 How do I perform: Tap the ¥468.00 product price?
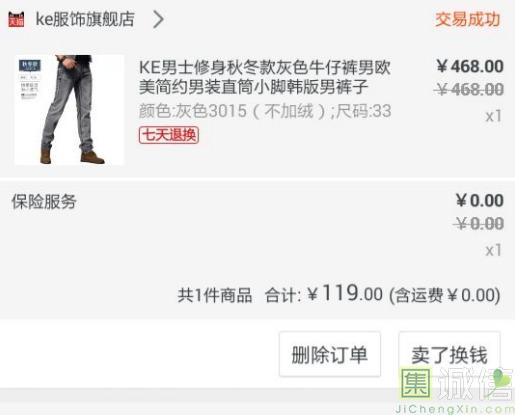[470, 66]
